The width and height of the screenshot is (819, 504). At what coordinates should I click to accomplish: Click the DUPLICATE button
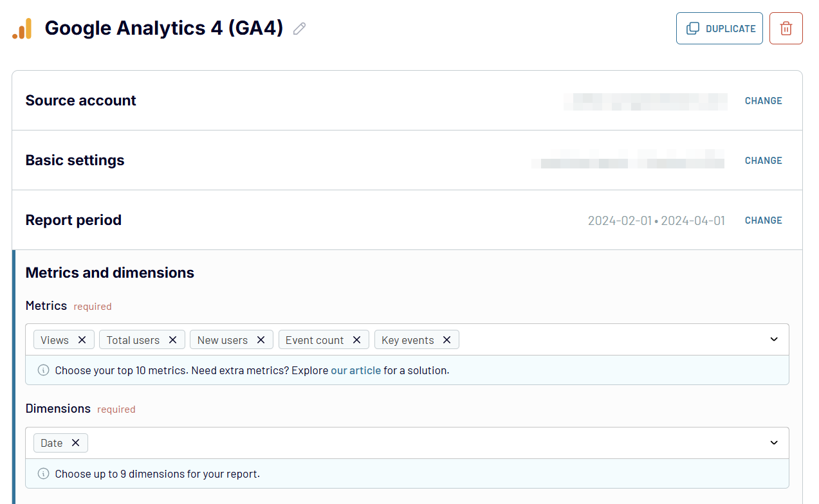click(719, 28)
